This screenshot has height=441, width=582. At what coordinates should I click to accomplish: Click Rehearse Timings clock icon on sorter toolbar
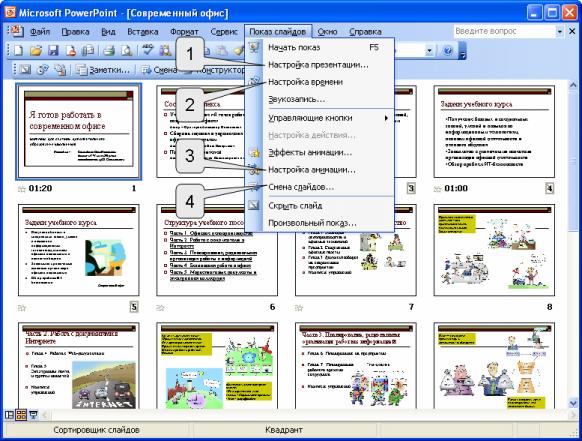(42, 69)
